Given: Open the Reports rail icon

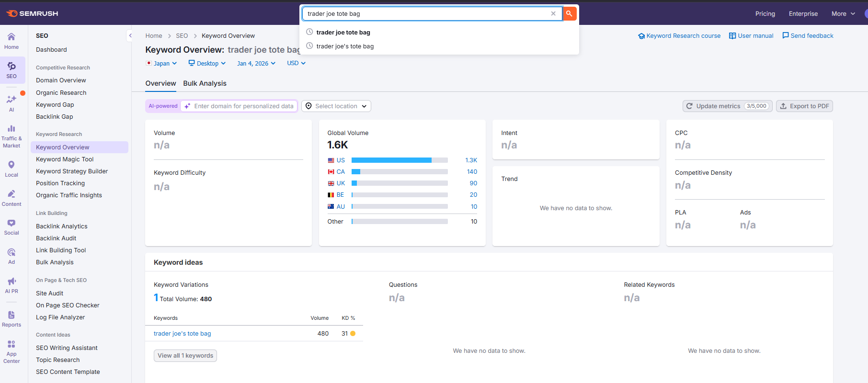Looking at the screenshot, I should [x=11, y=319].
